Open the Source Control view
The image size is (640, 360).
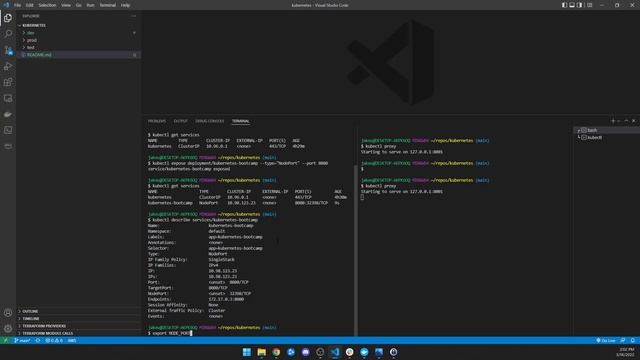[8, 50]
